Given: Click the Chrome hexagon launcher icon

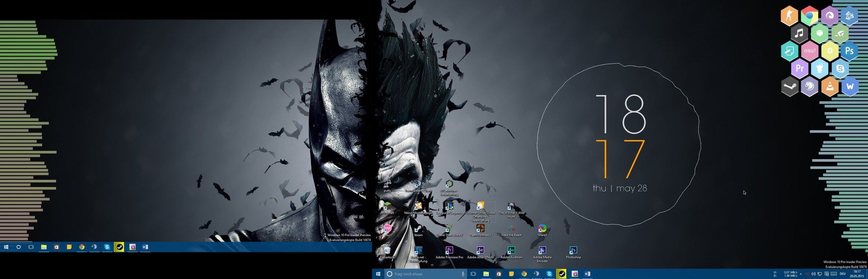Looking at the screenshot, I should pyautogui.click(x=809, y=16).
